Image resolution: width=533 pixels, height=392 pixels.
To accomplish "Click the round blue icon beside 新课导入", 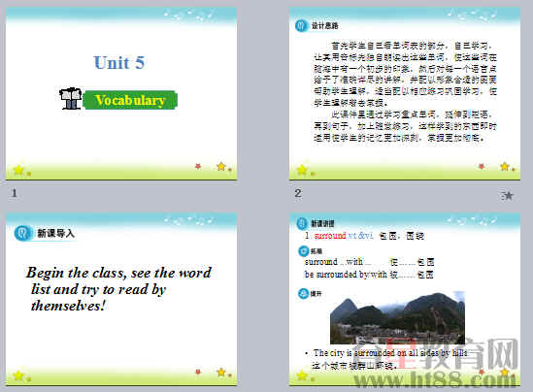I will click(22, 233).
